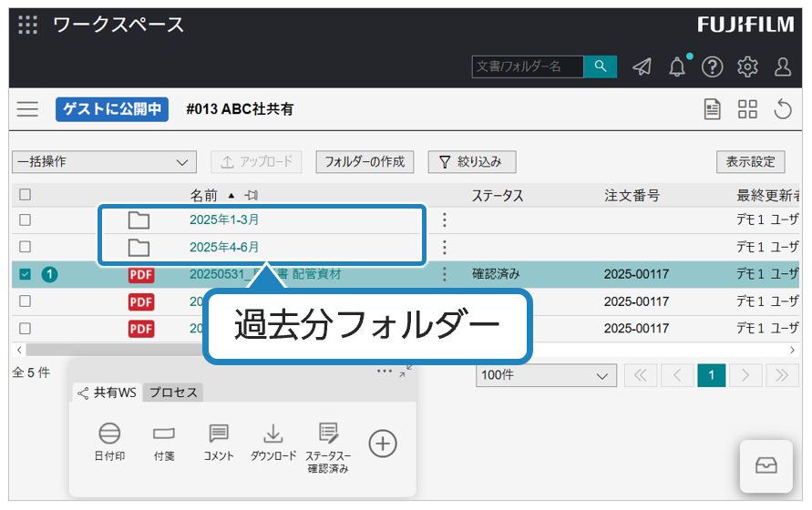Click the コメント comment tool

219,441
